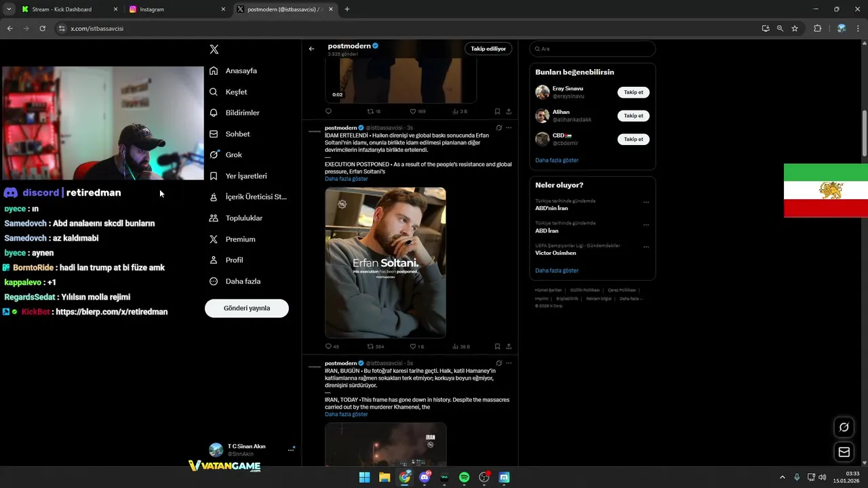Open Chrome extensions puzzle icon

click(x=818, y=28)
